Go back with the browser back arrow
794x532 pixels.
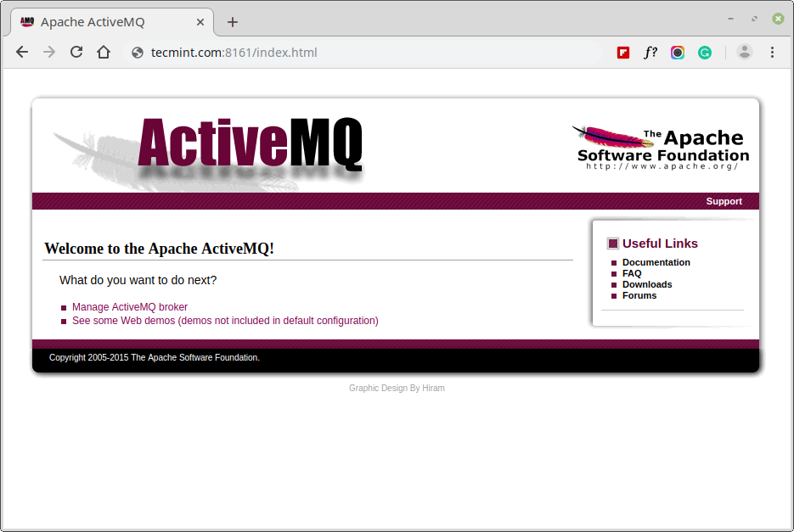click(x=22, y=52)
